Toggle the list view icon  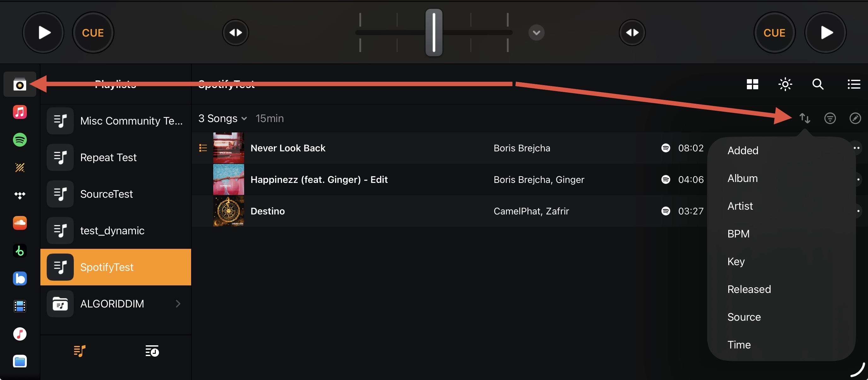coord(853,84)
